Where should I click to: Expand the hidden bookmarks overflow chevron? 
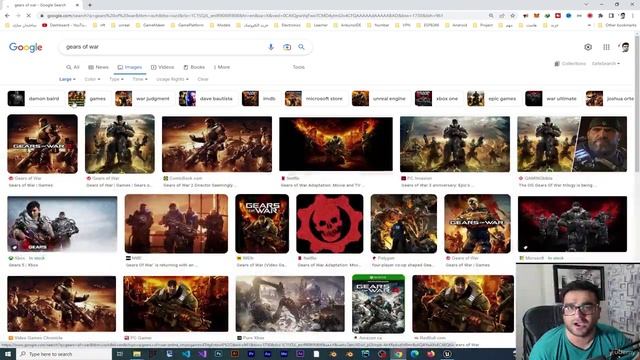589,25
